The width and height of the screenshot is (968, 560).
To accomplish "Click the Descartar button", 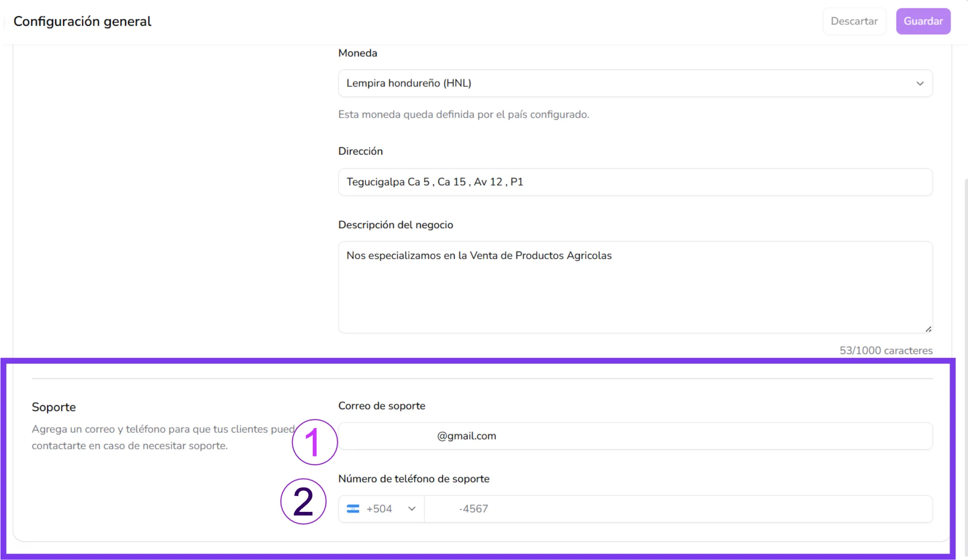I will click(x=854, y=21).
